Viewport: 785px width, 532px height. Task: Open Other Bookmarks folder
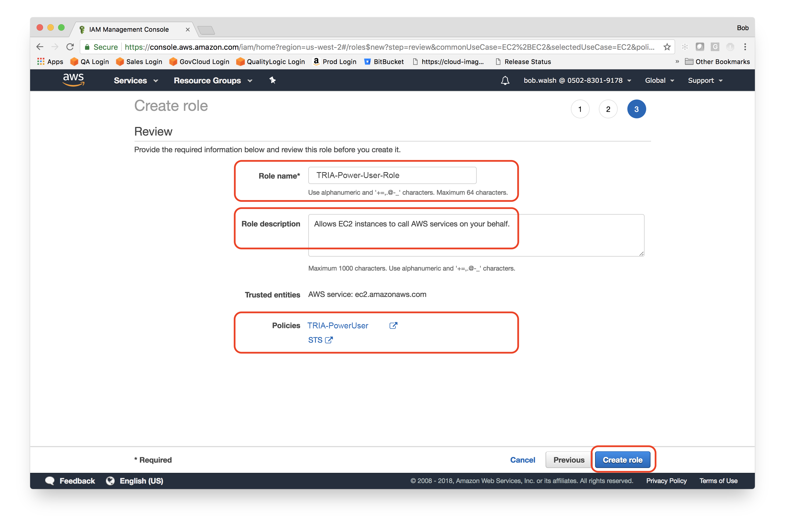tap(717, 62)
